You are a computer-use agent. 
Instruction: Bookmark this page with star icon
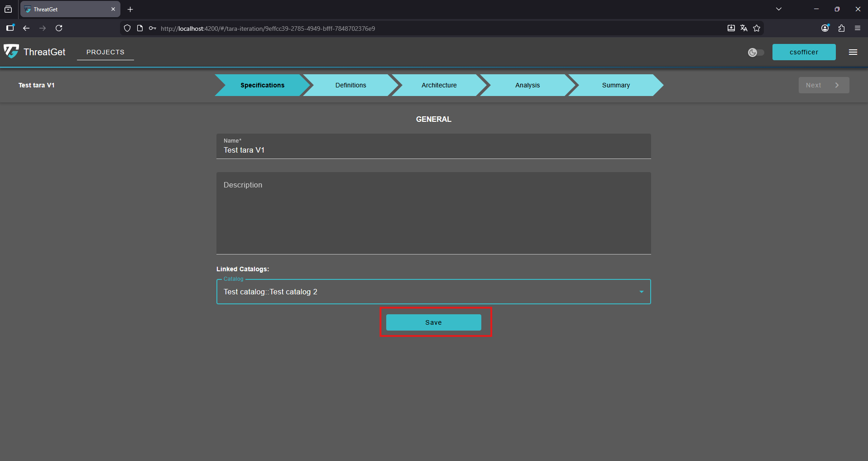(756, 28)
